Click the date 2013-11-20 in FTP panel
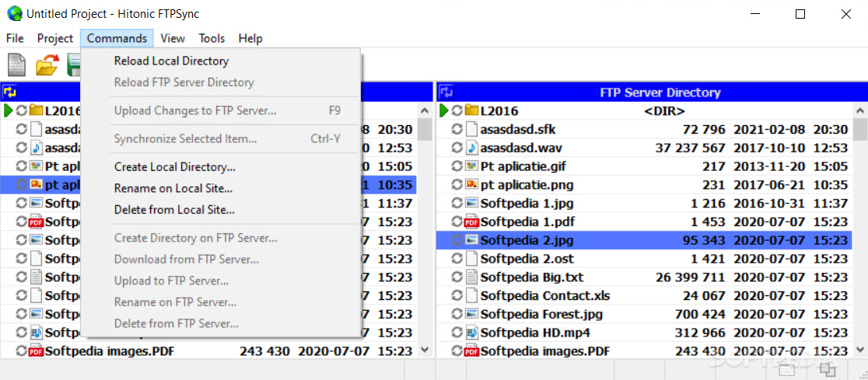 point(768,166)
